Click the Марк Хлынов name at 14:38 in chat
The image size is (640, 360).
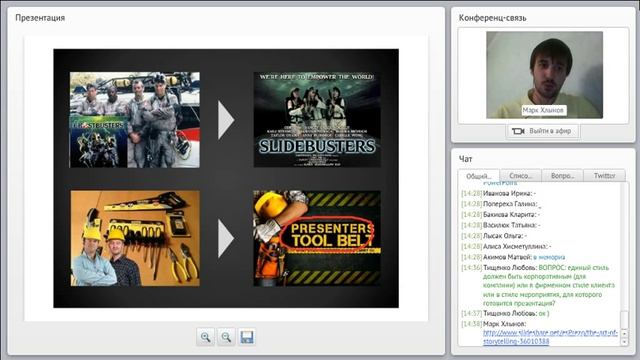(x=504, y=324)
